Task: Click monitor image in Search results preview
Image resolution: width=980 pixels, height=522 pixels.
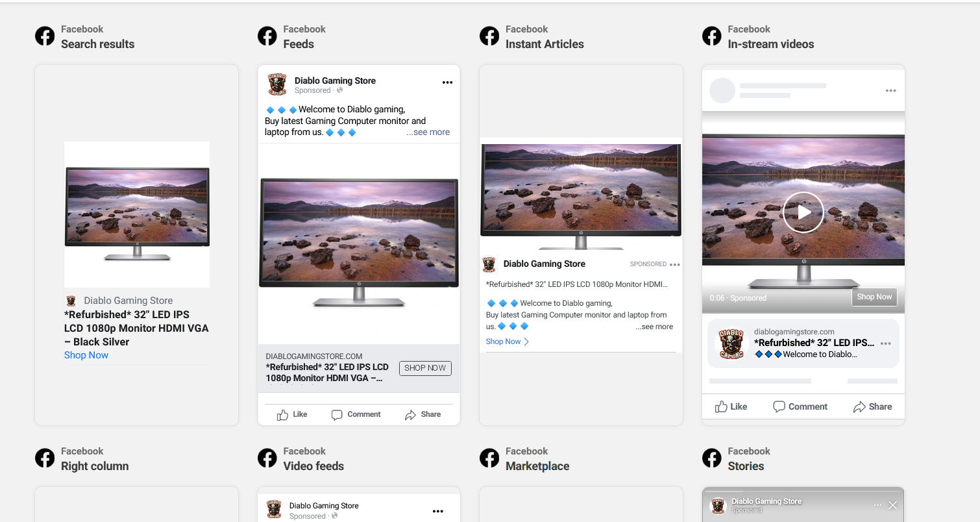Action: [137, 214]
